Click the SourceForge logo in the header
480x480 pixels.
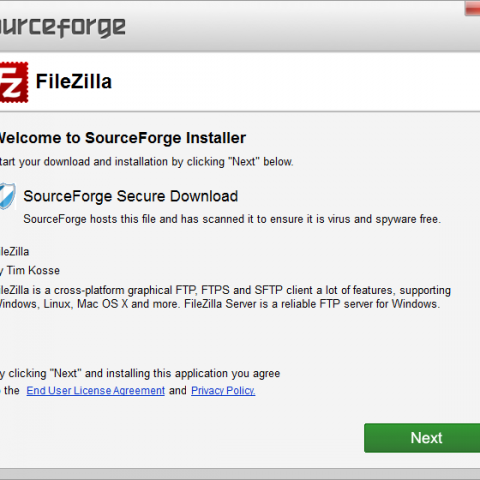point(63,27)
